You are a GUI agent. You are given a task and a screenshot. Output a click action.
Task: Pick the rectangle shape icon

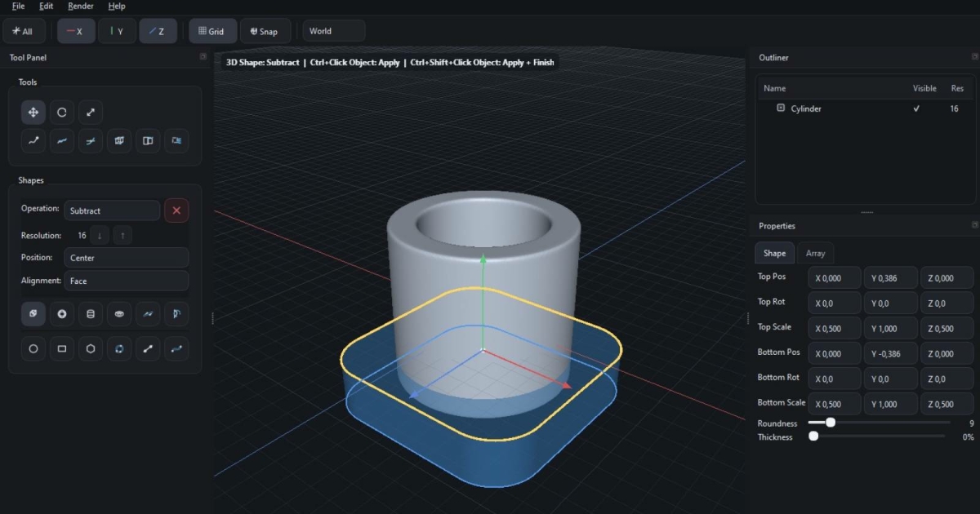62,348
